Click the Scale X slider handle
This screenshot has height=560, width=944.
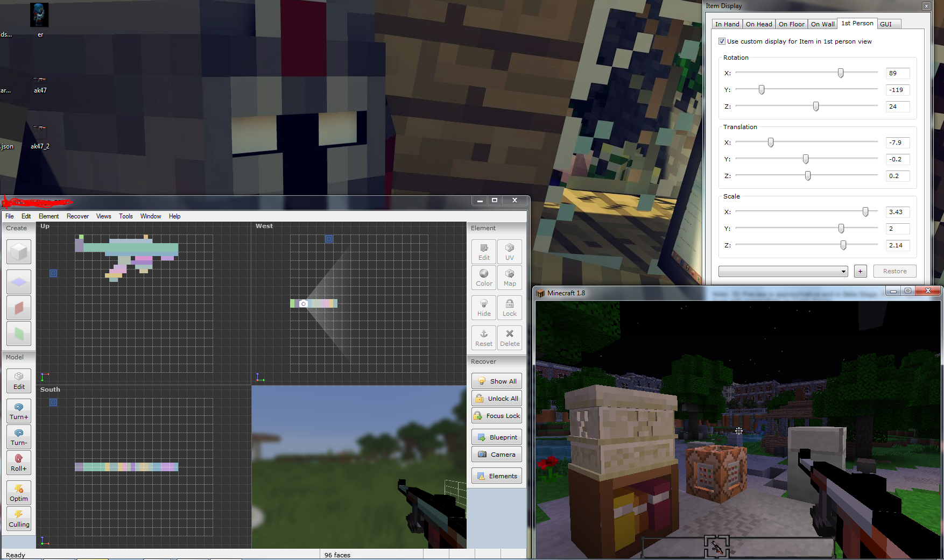coord(865,212)
